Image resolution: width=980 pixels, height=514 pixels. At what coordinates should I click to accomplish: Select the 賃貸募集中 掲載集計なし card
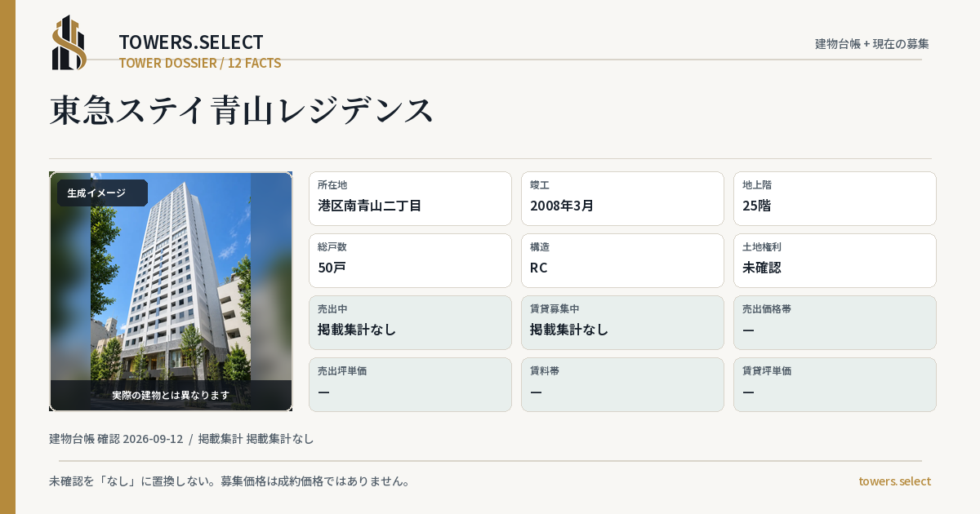pos(622,322)
